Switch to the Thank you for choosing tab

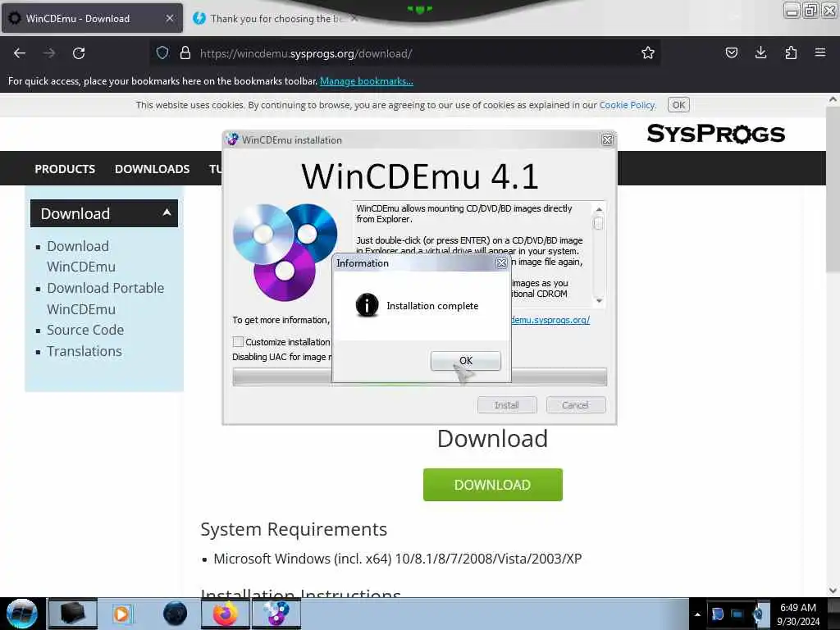[276, 19]
